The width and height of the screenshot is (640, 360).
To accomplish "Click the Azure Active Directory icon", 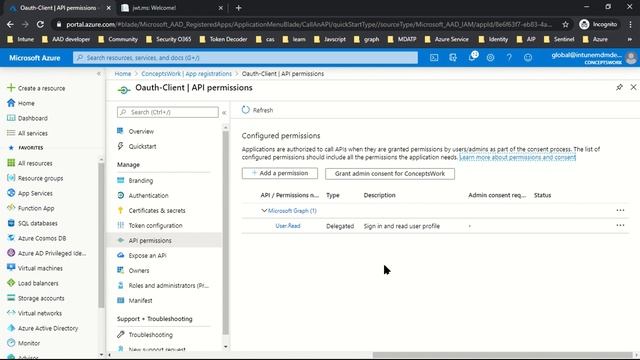I will (x=11, y=328).
